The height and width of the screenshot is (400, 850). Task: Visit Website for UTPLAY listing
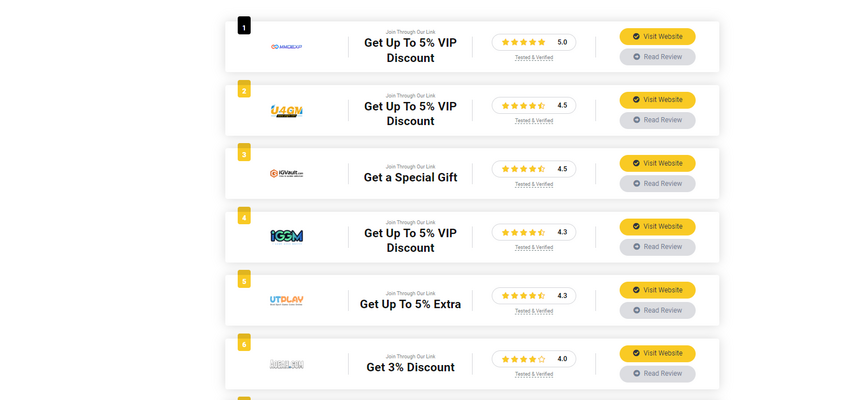coord(657,290)
